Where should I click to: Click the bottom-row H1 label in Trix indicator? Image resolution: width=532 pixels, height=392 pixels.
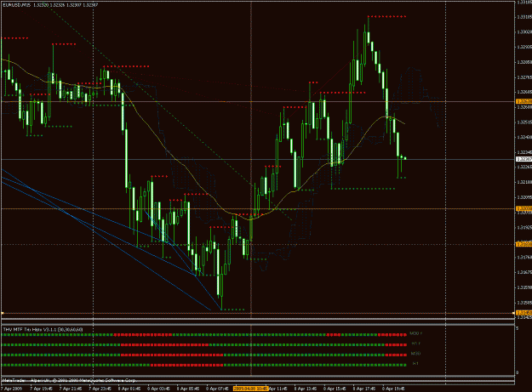(x=415, y=364)
